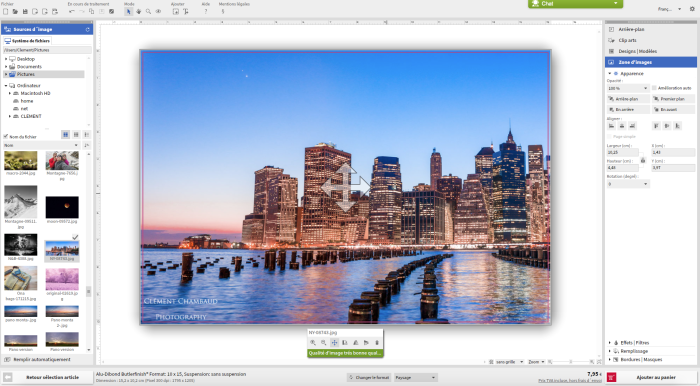Image resolution: width=700 pixels, height=386 pixels.
Task: Click the save disk icon in Fichier toolbar
Action: [x=25, y=12]
